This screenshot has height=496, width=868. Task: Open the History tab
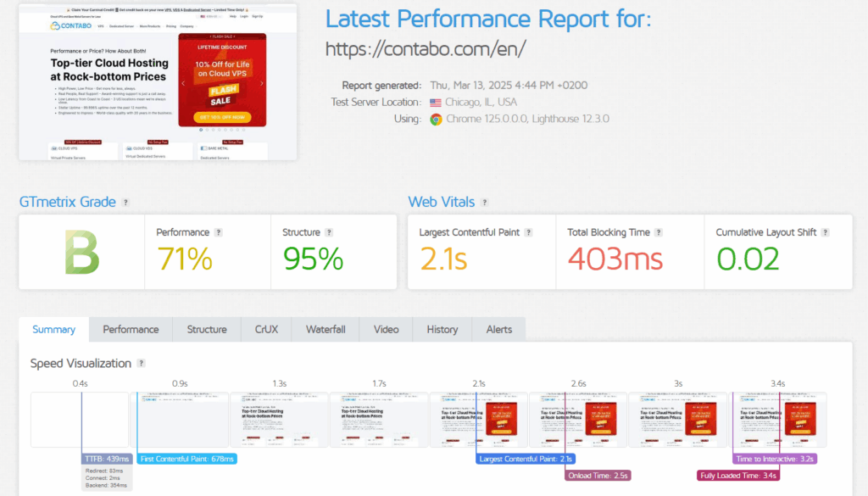click(x=442, y=329)
